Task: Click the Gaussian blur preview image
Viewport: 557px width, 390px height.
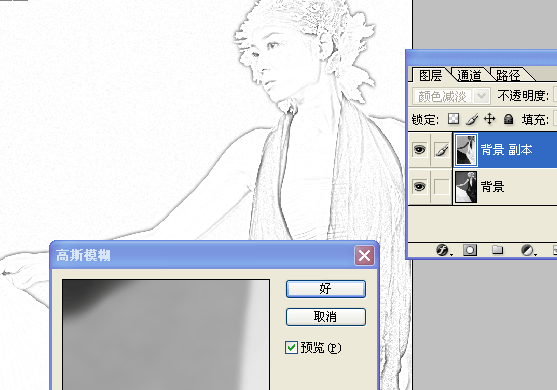Action: (166, 335)
